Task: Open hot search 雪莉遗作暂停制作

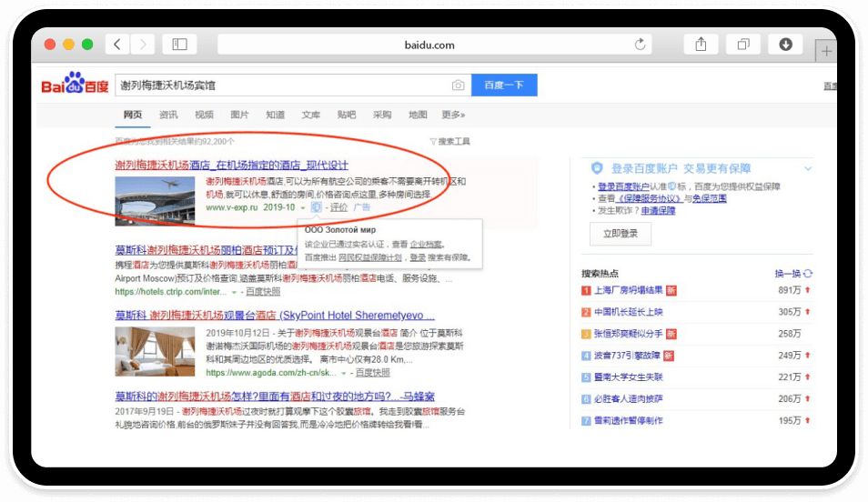Action: [629, 421]
